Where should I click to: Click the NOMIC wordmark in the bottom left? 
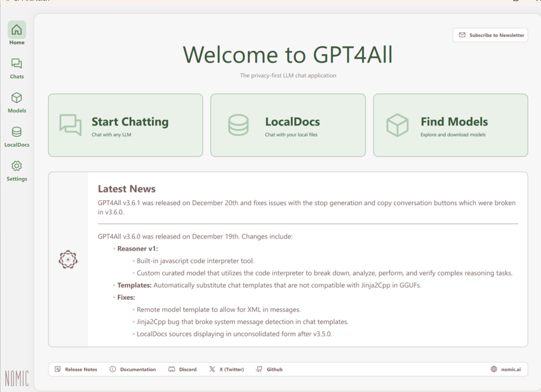(x=16, y=378)
